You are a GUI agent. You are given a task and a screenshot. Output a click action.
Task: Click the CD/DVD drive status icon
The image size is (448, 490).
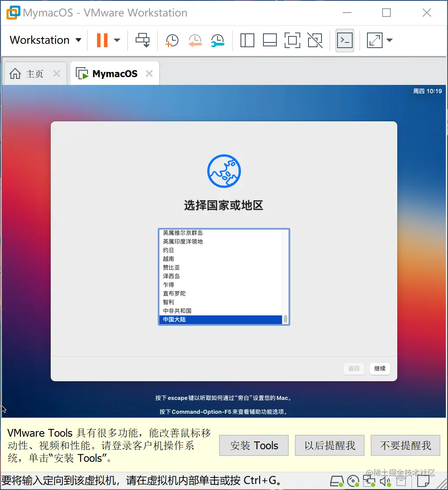354,481
